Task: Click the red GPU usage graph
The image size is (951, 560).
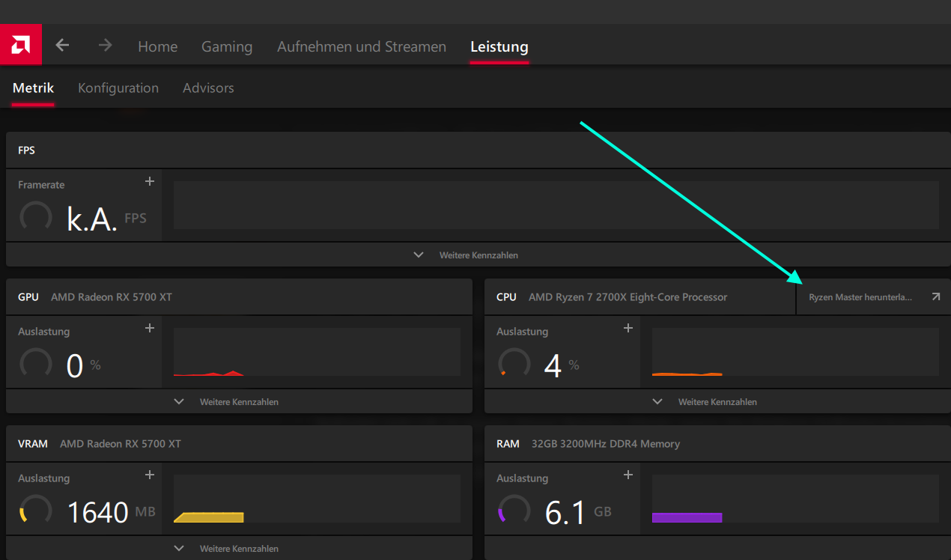Action: (x=317, y=351)
